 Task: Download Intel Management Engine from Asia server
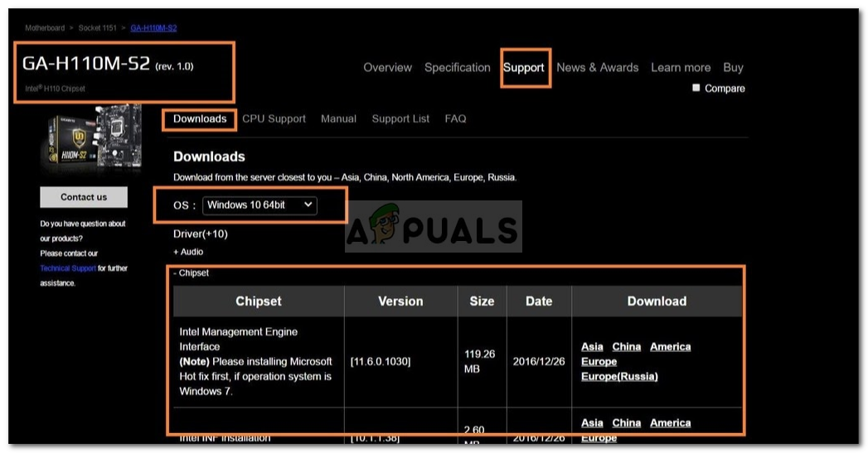click(x=592, y=347)
